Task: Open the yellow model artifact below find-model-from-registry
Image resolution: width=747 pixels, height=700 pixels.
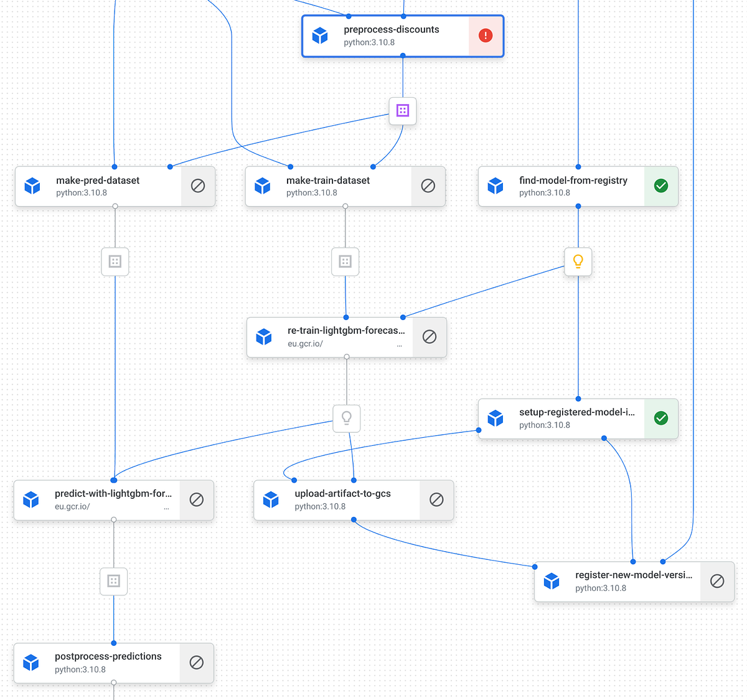Action: [x=578, y=262]
